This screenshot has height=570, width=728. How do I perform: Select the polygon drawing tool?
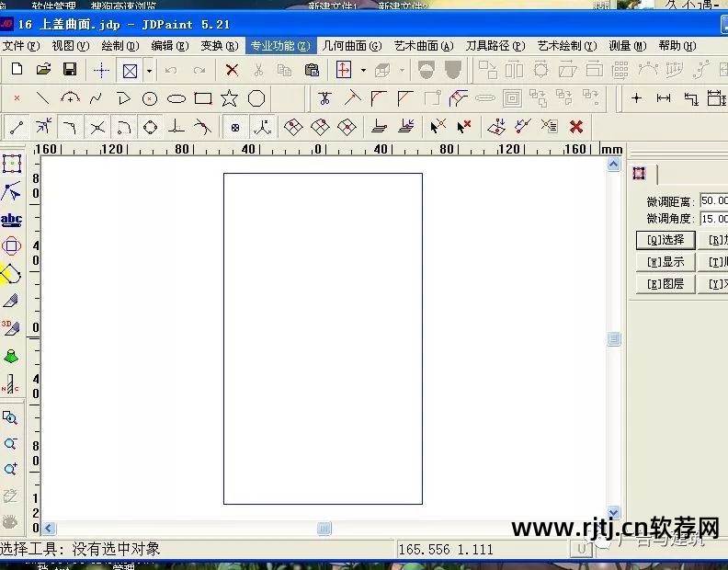[x=256, y=98]
